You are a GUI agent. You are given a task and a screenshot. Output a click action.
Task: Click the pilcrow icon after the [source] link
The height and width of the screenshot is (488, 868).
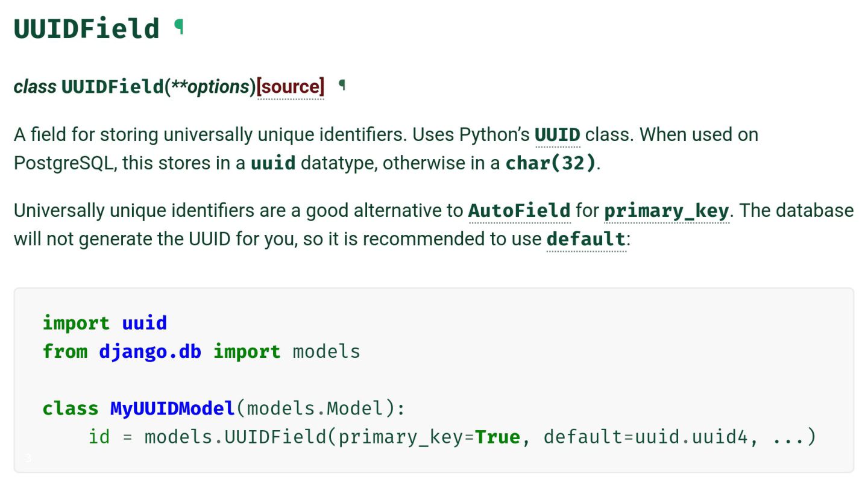pos(342,86)
